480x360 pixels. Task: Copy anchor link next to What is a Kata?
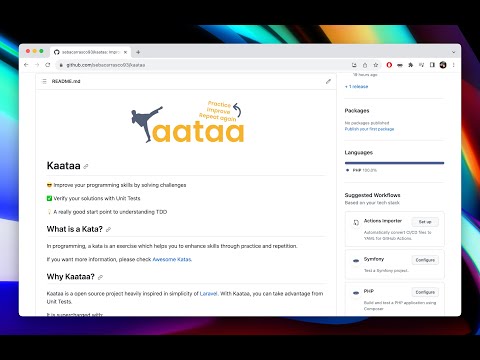[108, 230]
